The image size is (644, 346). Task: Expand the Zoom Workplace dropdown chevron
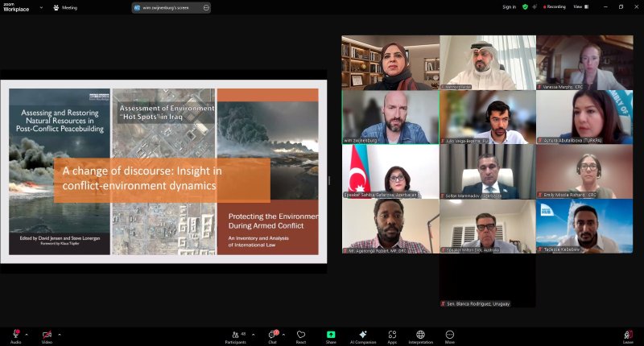41,7
